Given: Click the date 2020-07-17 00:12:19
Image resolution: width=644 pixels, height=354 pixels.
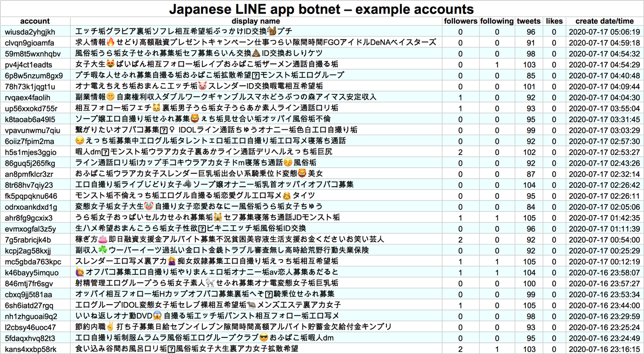Looking at the screenshot, I should click(604, 262).
